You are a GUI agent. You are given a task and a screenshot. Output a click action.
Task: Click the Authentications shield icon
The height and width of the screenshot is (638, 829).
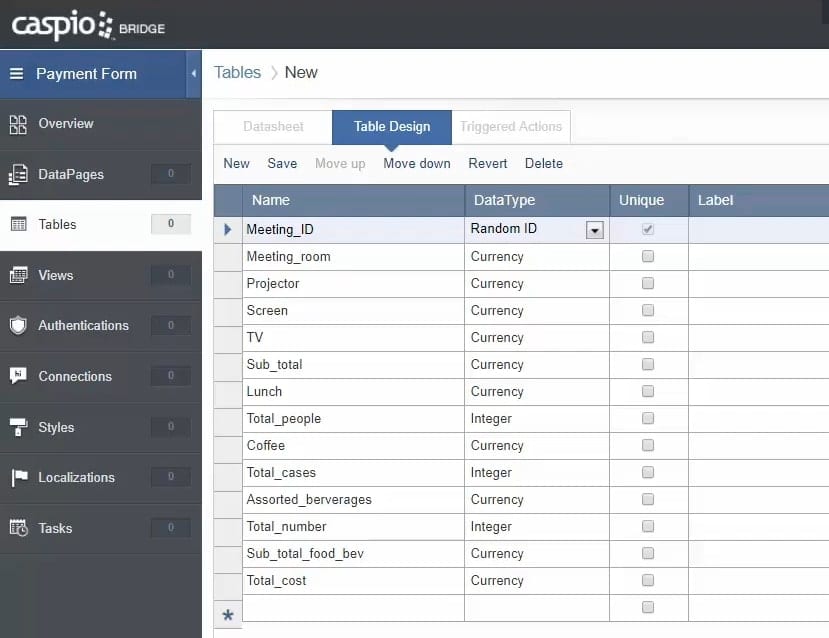point(18,325)
